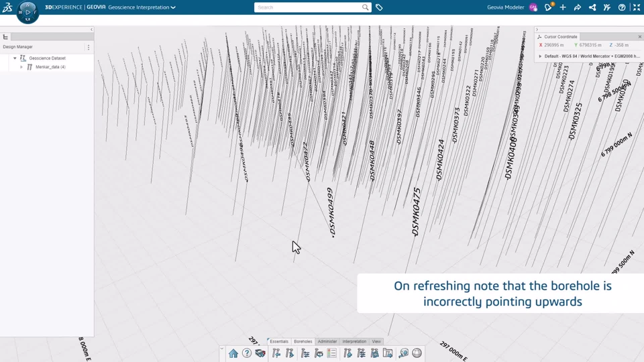This screenshot has height=362, width=644.
Task: Click the Dassault Systèmes logo
Action: (7, 7)
